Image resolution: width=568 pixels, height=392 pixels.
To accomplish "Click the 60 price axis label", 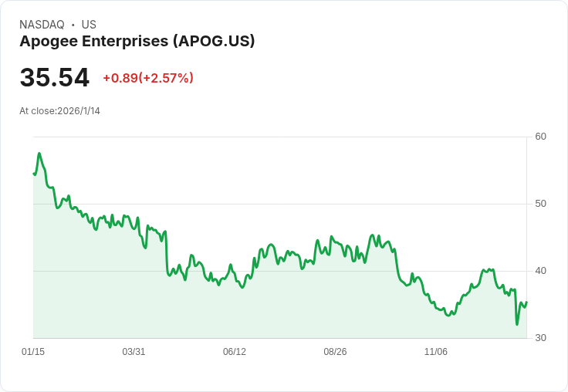I will [x=540, y=137].
